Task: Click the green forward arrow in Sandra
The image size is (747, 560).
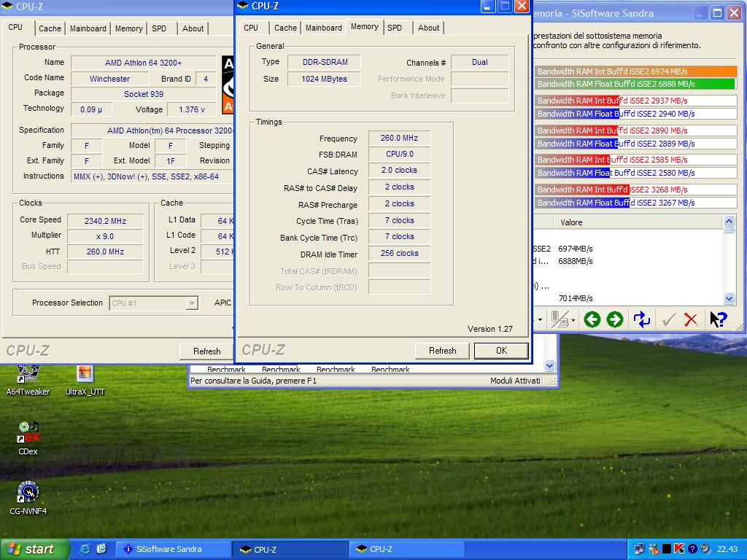Action: [x=614, y=319]
